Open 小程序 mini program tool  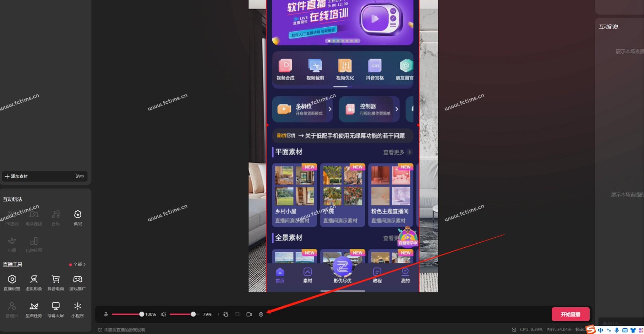click(x=77, y=309)
